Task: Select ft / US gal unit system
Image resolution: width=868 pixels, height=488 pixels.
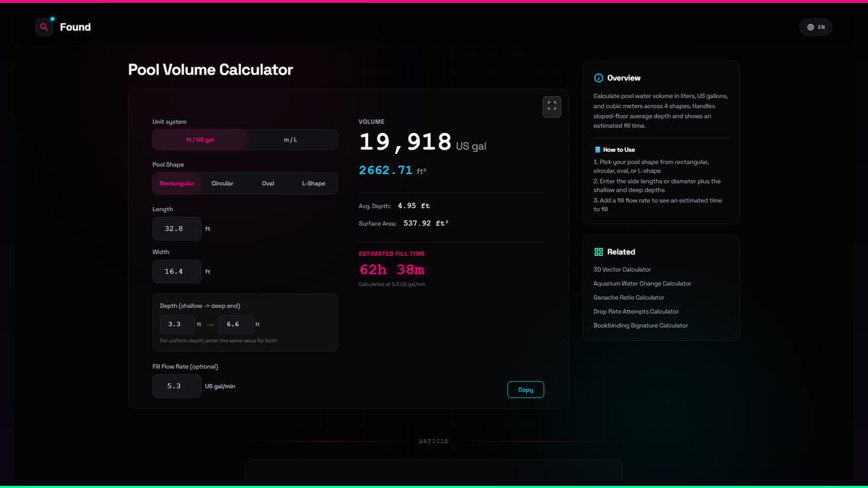Action: coord(200,140)
